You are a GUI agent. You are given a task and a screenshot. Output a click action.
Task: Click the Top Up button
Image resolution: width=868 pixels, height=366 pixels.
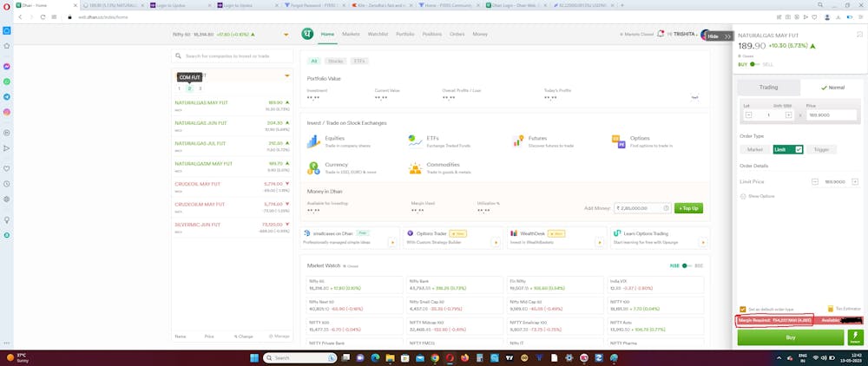[688, 208]
